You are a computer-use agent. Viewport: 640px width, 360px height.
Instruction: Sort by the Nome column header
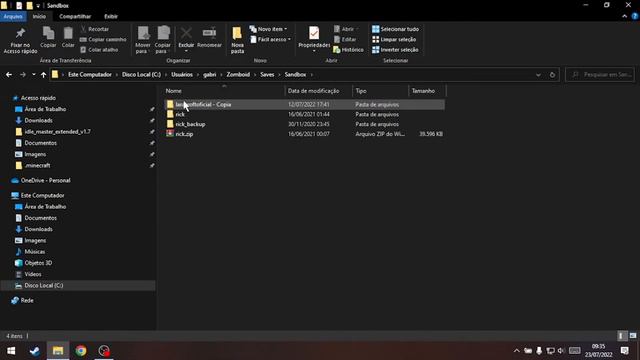[x=223, y=91]
